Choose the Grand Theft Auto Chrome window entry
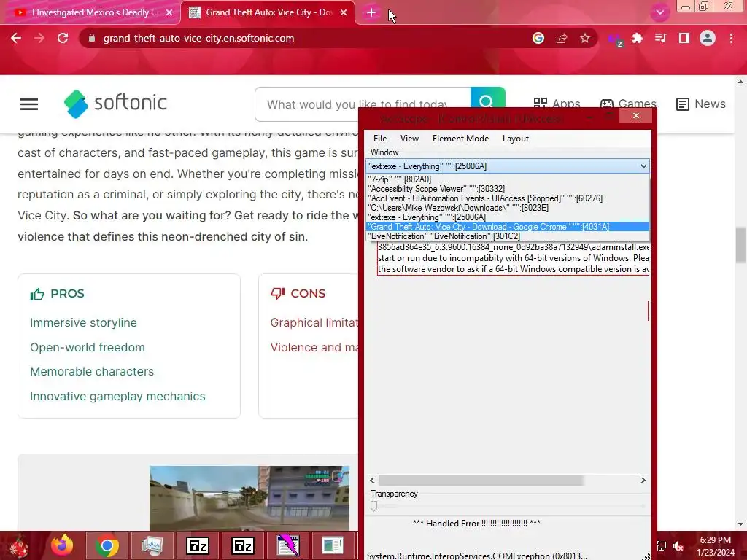This screenshot has height=560, width=747. (508, 227)
